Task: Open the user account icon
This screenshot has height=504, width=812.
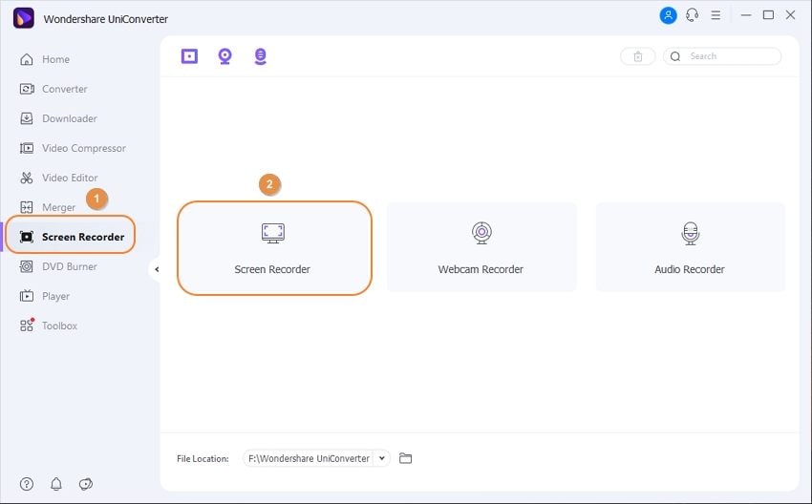Action: tap(668, 15)
